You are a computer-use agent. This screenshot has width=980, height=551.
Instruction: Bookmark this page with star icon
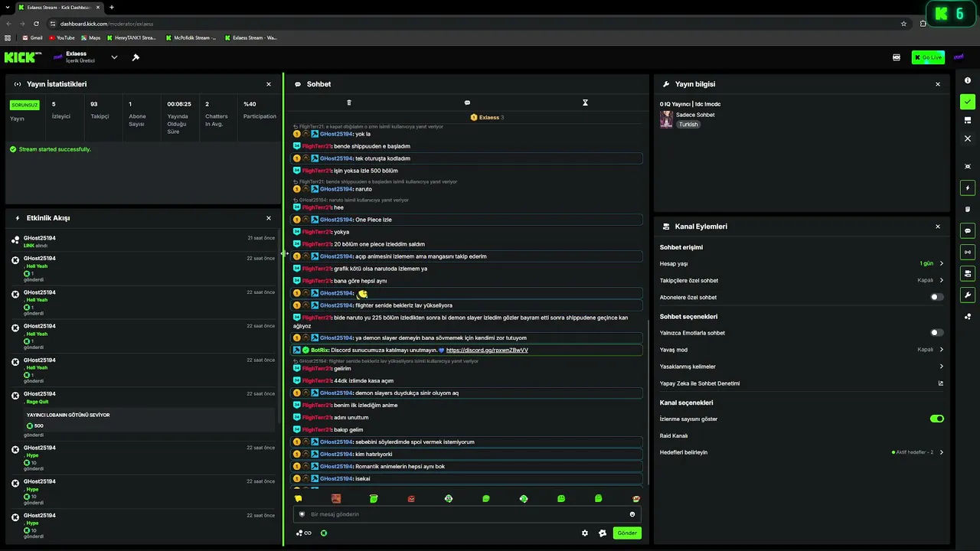(904, 24)
